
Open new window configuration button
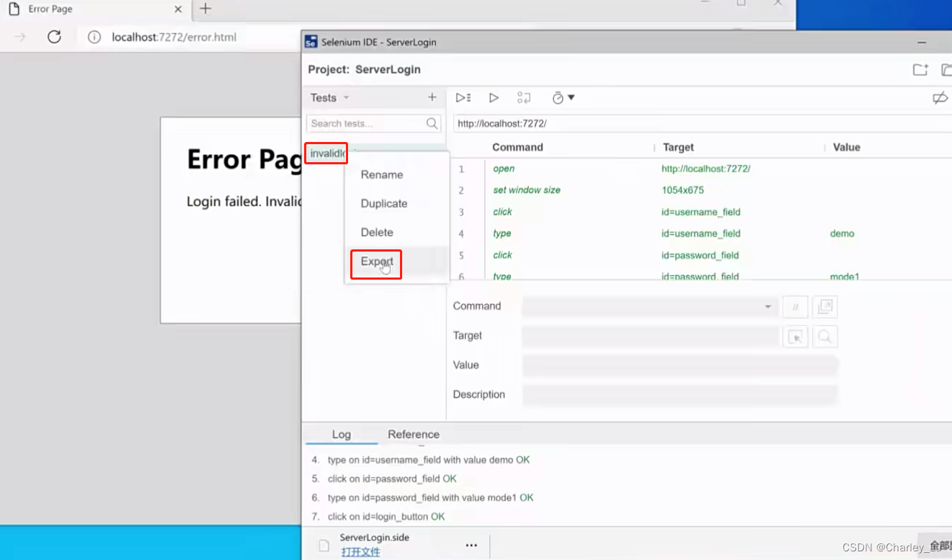click(824, 307)
